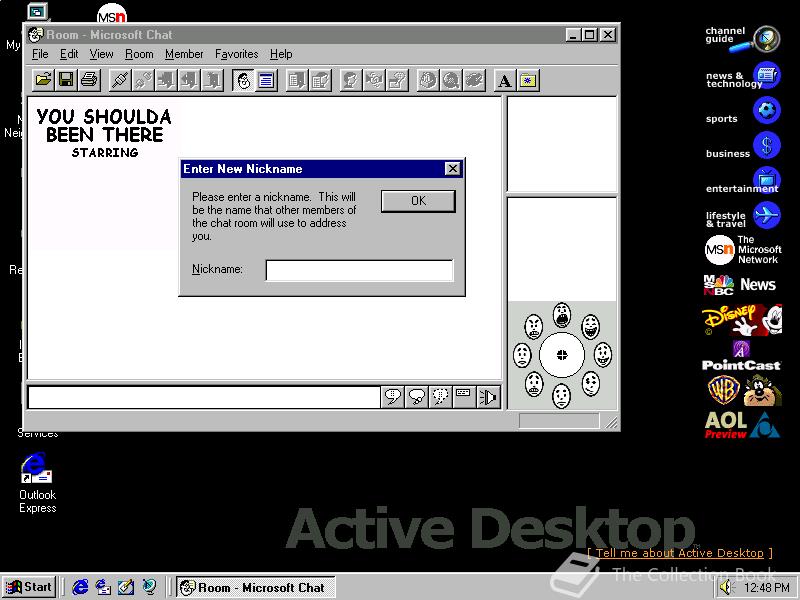Click the Nickname text field
Viewport: 800px width, 600px height.
click(x=359, y=270)
